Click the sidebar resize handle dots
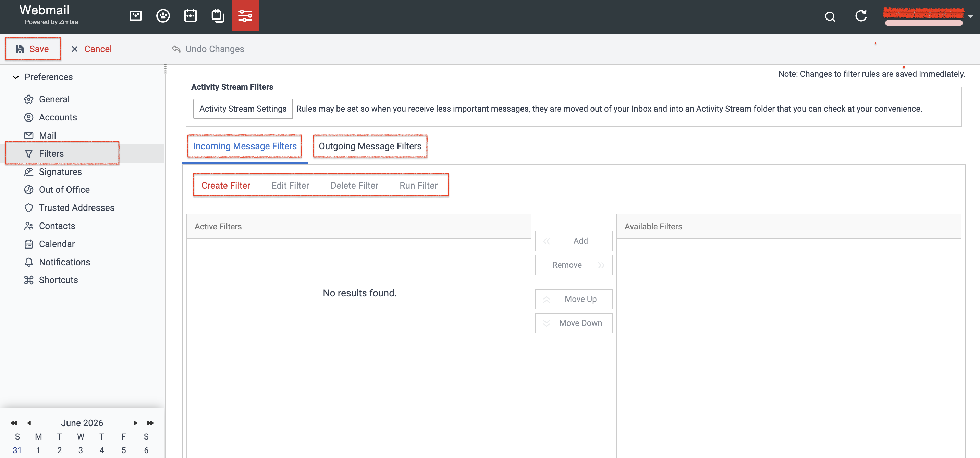980x458 pixels. (165, 69)
